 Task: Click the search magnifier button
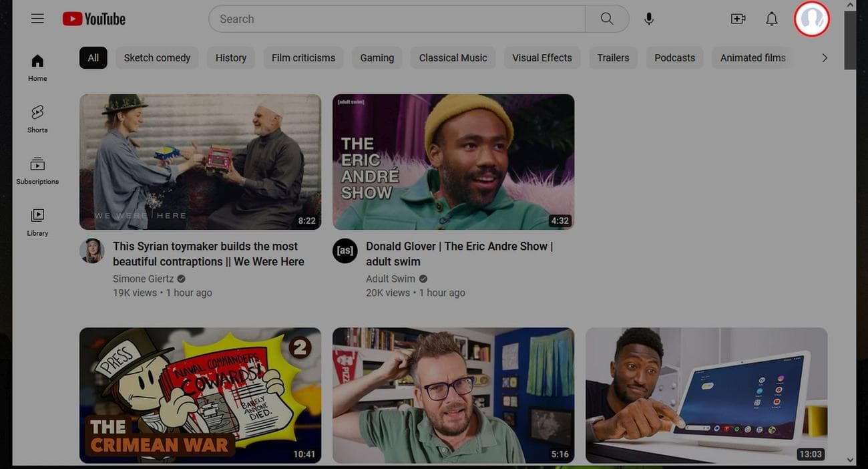click(x=606, y=19)
